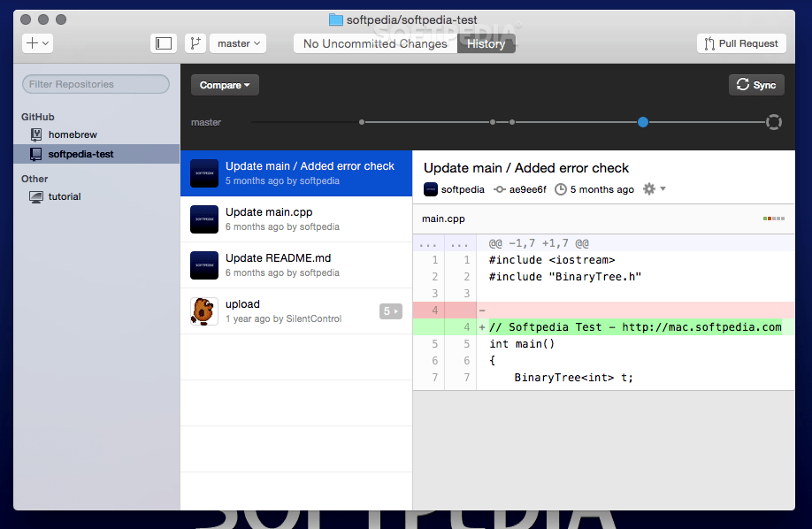Image resolution: width=812 pixels, height=529 pixels.
Task: Click the Sync button
Action: point(756,85)
